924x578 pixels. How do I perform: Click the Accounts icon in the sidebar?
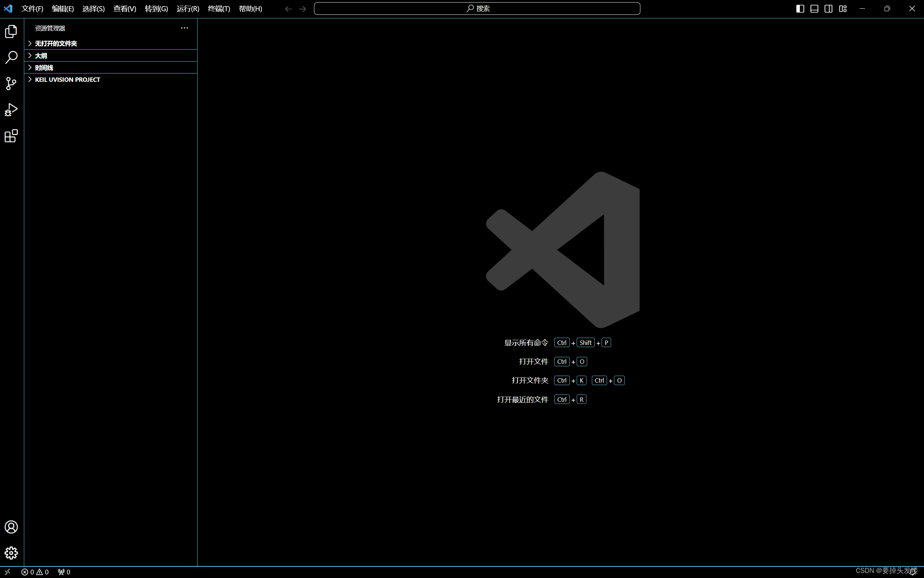click(x=11, y=526)
